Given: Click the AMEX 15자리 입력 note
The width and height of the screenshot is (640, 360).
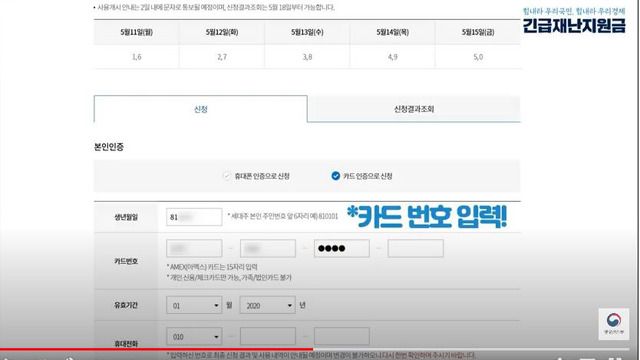Looking at the screenshot, I should pos(212,267).
